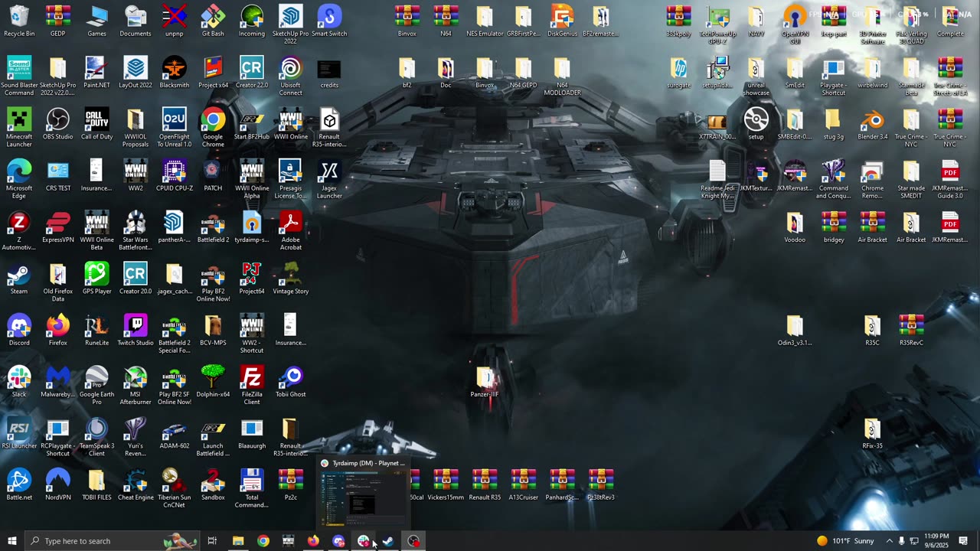This screenshot has height=551, width=980.
Task: Open FileZilla Client shortcut
Action: coord(252,384)
